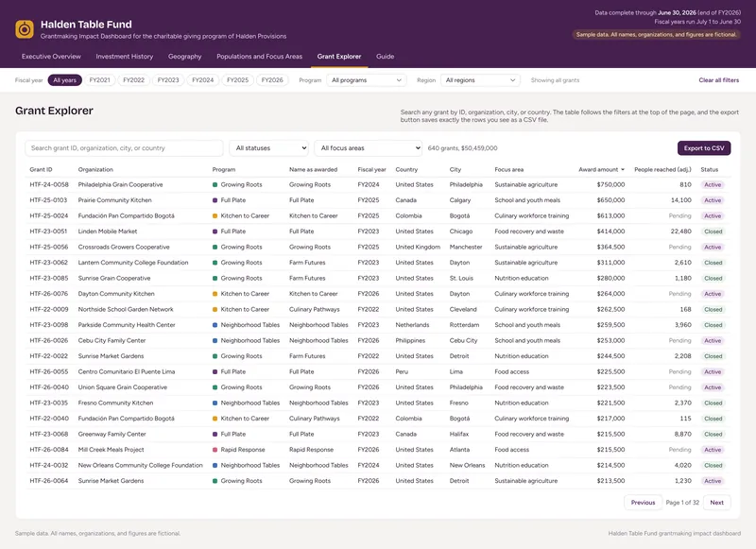The width and height of the screenshot is (756, 549).
Task: Filter by fiscal year FY2022
Action: [x=133, y=80]
